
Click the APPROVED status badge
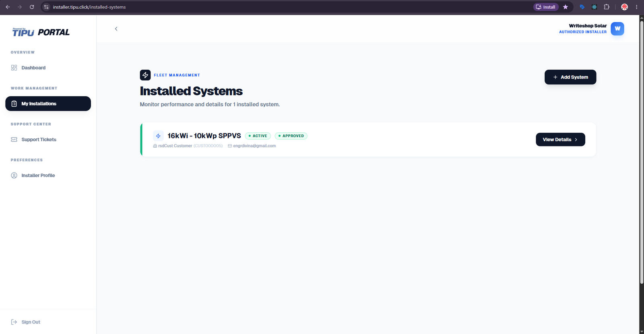pos(291,136)
